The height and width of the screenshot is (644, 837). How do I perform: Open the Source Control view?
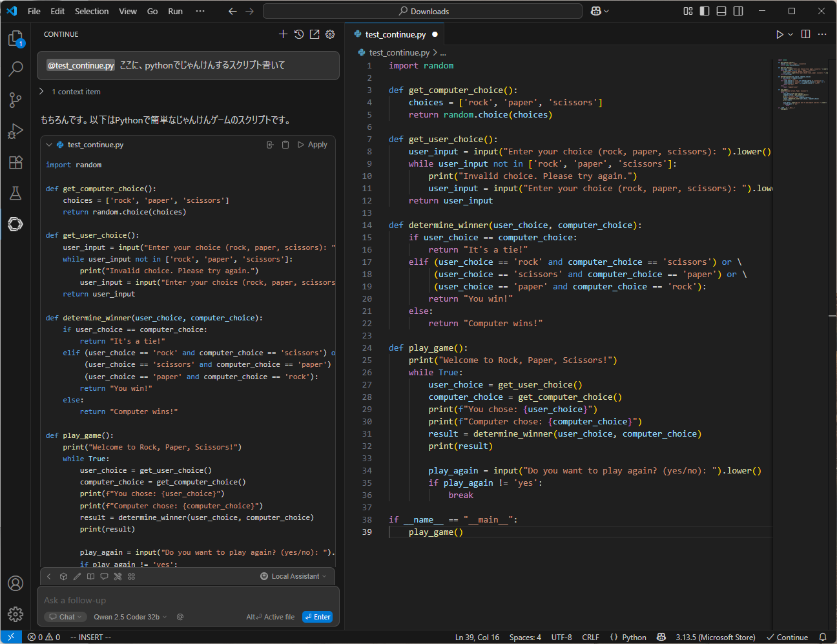coord(15,99)
